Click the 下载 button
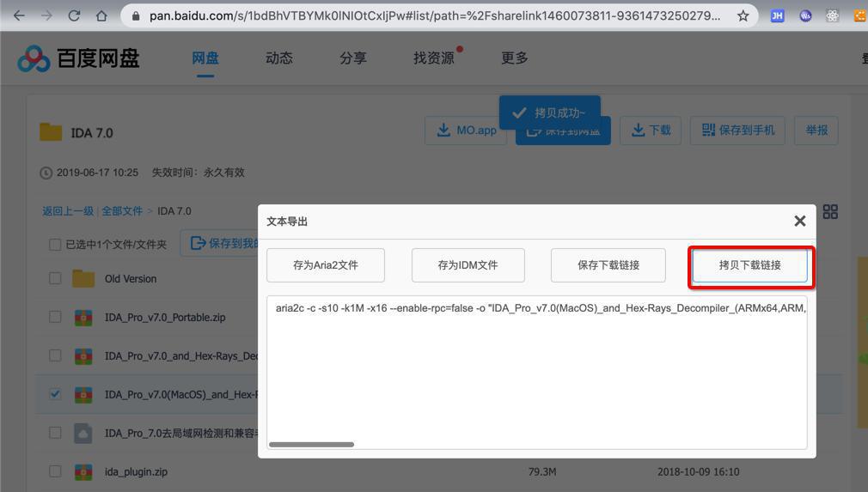This screenshot has height=492, width=868. pos(651,131)
